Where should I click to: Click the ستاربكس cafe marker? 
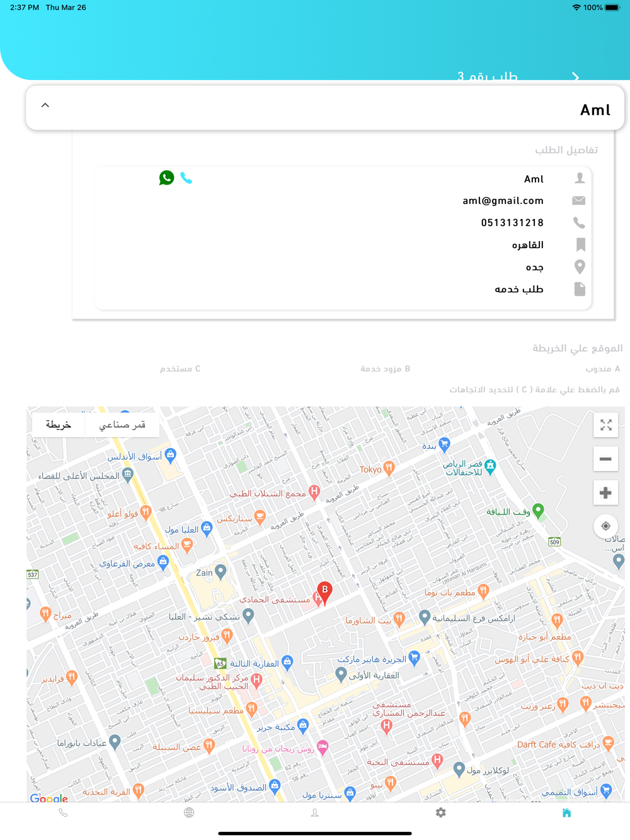point(260,518)
